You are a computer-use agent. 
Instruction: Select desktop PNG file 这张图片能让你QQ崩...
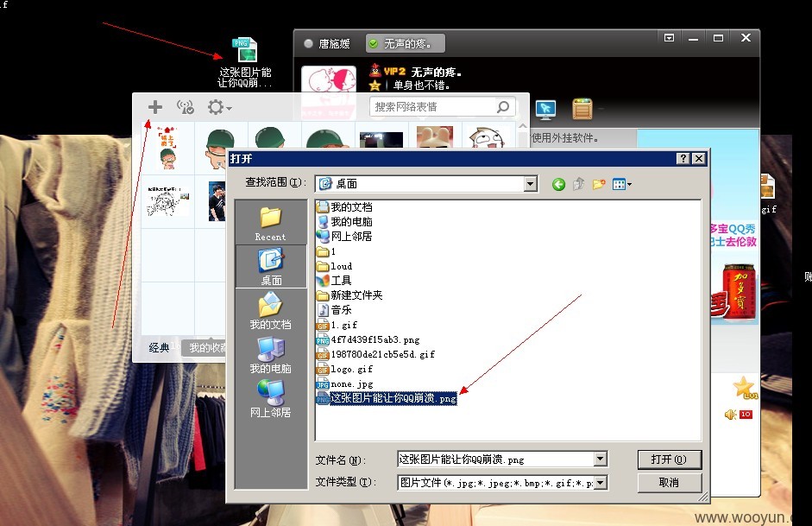[x=245, y=62]
